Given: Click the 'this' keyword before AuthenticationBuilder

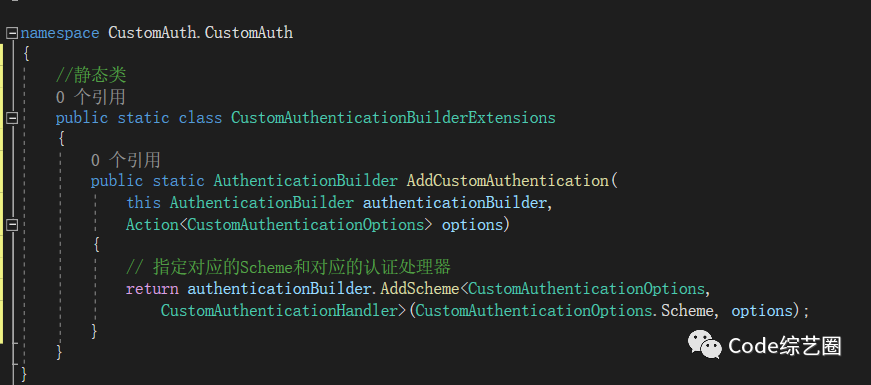Looking at the screenshot, I should [x=143, y=203].
